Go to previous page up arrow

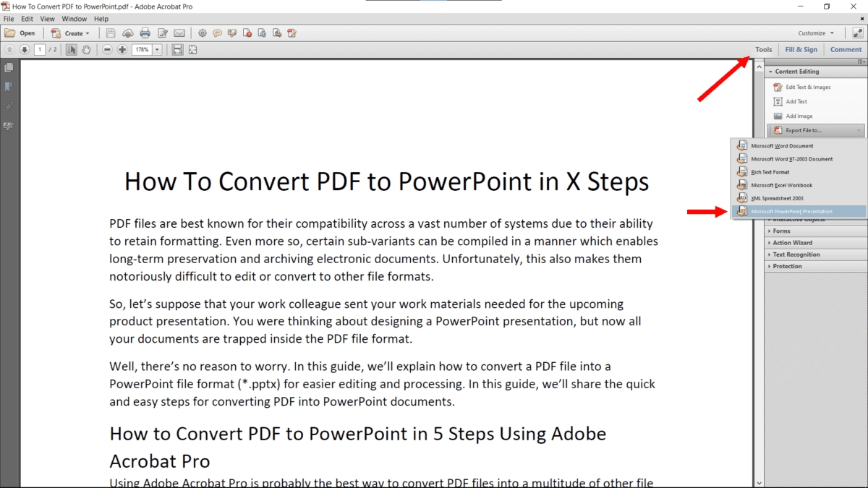tap(10, 50)
